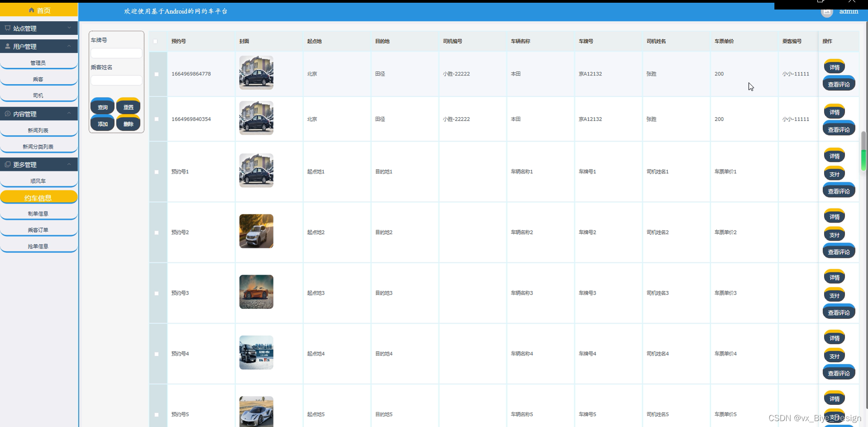Screen dimensions: 868x427
Task: Check the row 1664969840354 checkbox
Action: [156, 119]
